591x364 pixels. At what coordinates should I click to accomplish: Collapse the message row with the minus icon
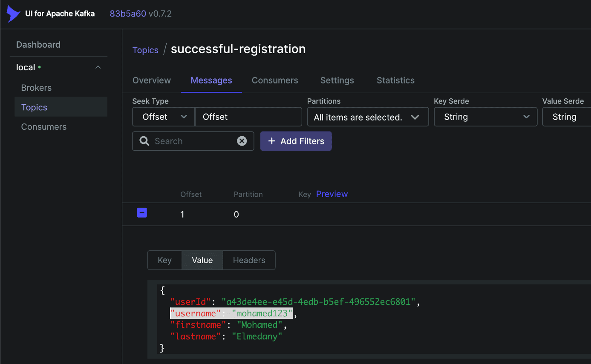click(x=142, y=213)
